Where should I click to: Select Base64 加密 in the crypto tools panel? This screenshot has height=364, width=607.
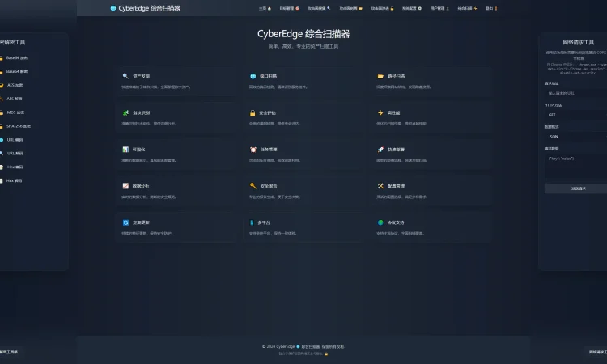click(x=17, y=58)
